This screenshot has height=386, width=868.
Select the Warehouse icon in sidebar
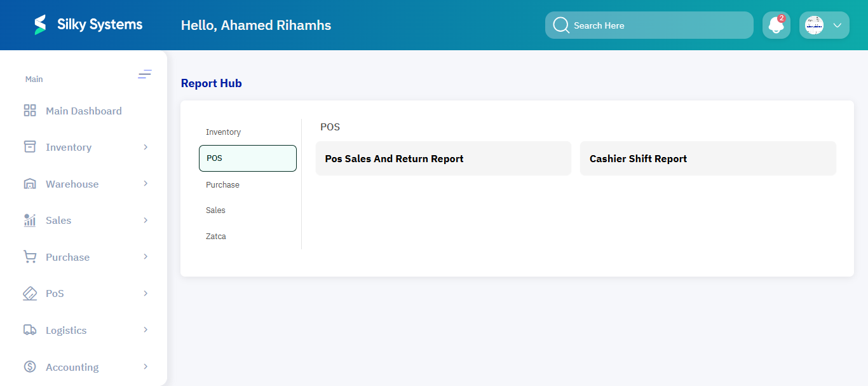(29, 184)
